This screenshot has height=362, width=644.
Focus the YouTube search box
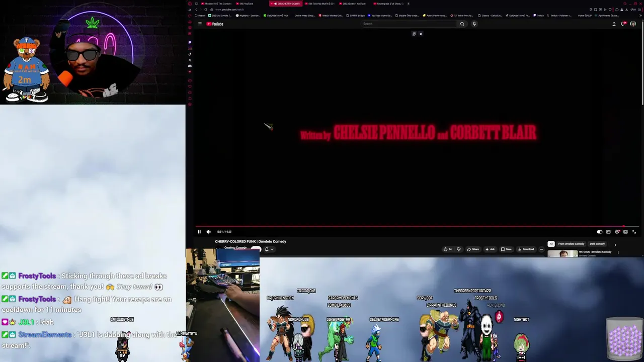[x=409, y=24]
